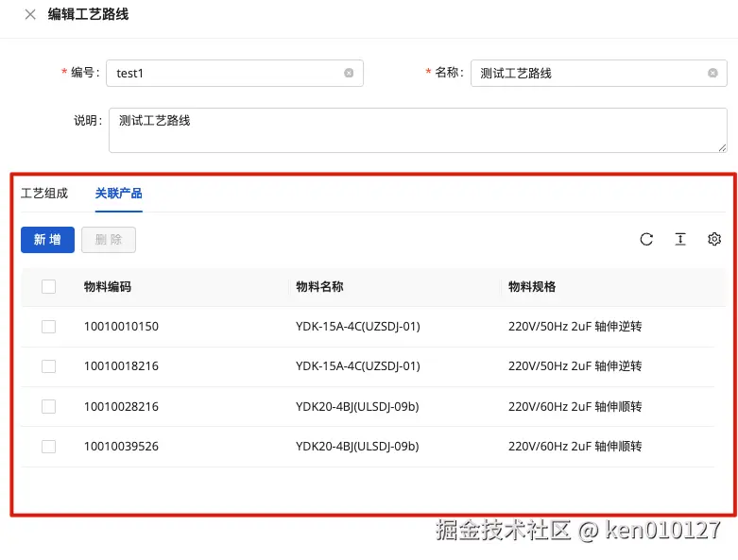The image size is (738, 560).
Task: Refresh the product table
Action: click(x=646, y=239)
